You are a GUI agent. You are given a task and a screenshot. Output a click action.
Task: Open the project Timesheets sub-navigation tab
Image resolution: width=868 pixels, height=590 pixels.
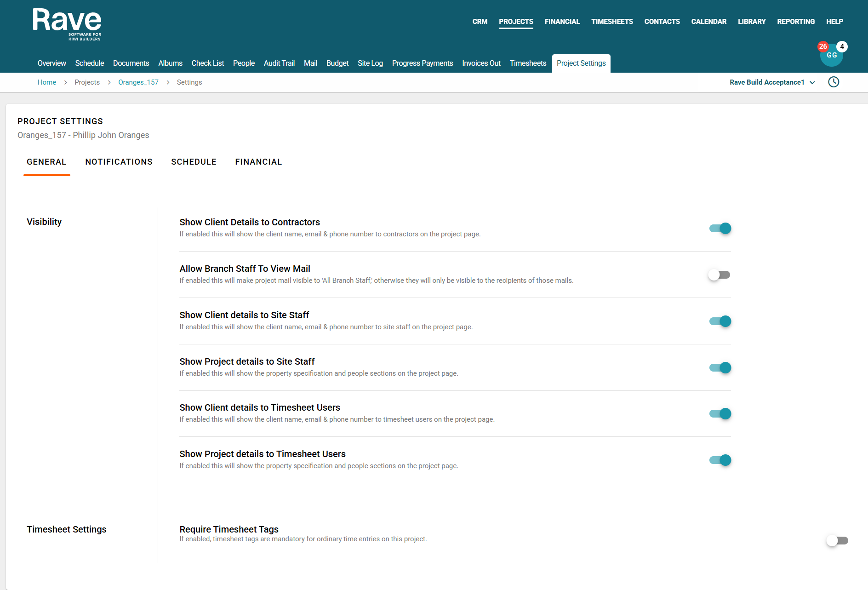(528, 63)
